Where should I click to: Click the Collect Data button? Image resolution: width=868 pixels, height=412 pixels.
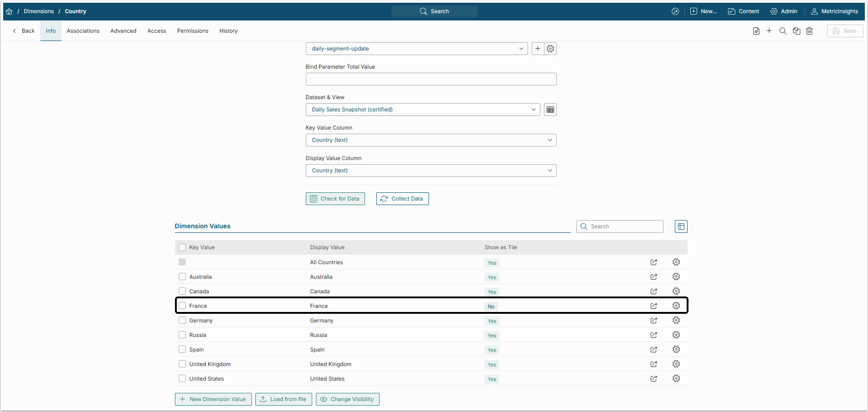click(402, 199)
